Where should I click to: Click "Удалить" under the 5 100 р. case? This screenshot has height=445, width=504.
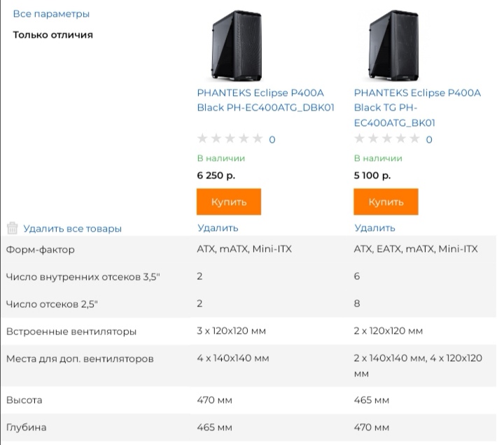pyautogui.click(x=374, y=227)
